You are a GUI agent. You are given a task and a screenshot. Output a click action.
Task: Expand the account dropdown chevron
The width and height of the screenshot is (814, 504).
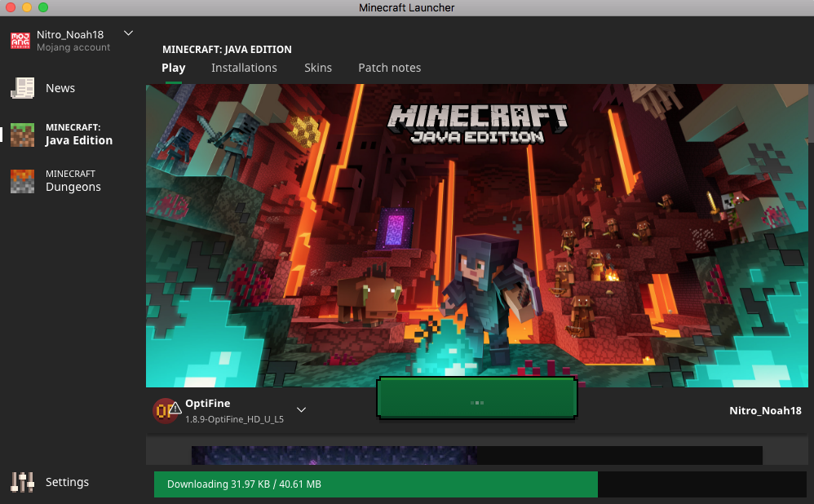128,33
